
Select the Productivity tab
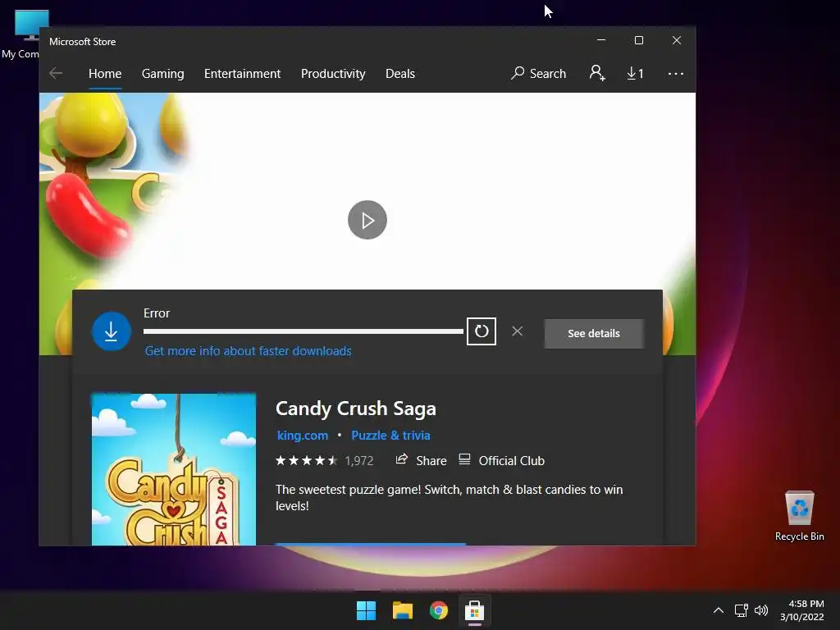tap(333, 73)
